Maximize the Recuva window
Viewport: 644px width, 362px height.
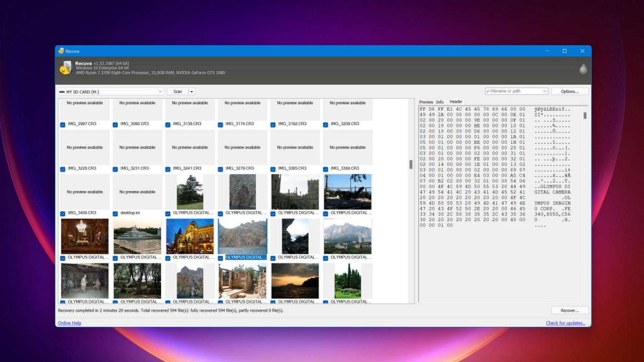pyautogui.click(x=564, y=51)
